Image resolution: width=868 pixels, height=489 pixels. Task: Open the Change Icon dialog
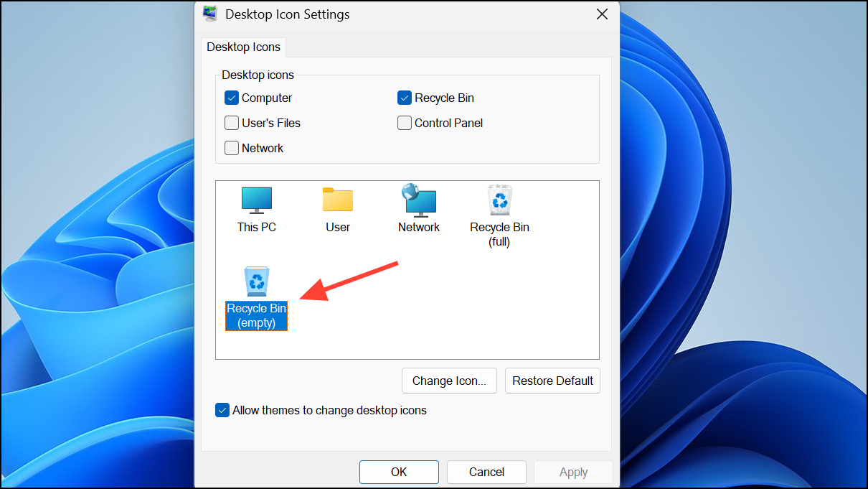[x=449, y=381]
